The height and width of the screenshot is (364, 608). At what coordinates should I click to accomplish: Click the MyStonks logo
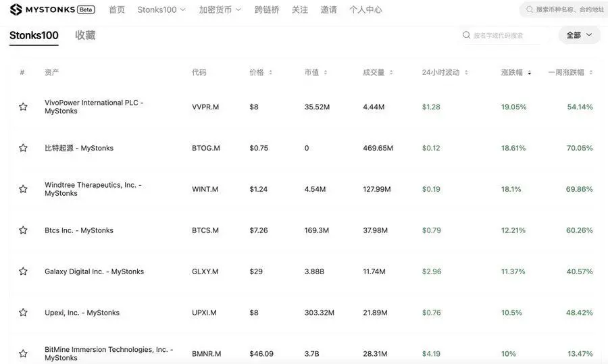[52, 9]
